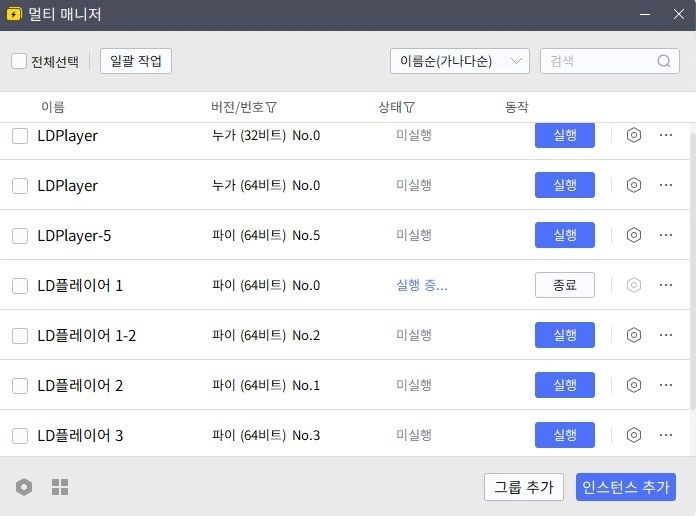Open settings gear for LD플레이어 2
This screenshot has height=516, width=696.
(x=633, y=385)
